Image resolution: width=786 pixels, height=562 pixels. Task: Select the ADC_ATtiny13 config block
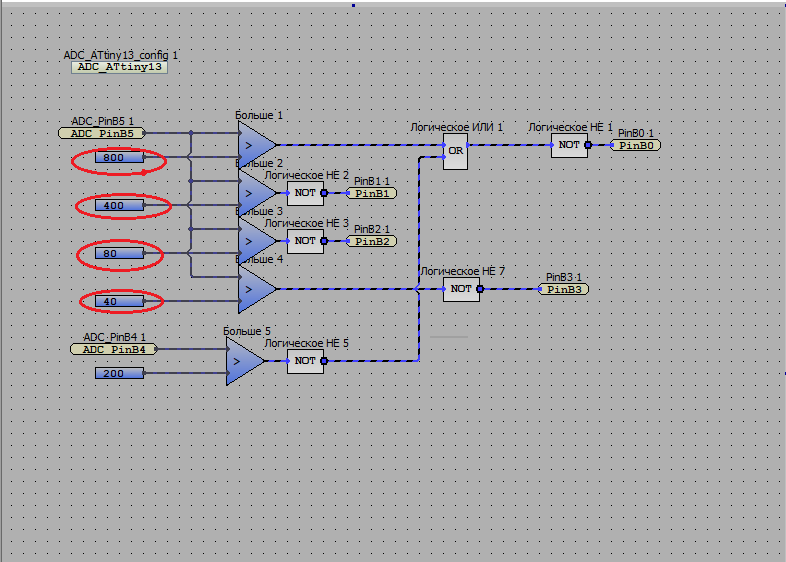(x=120, y=68)
